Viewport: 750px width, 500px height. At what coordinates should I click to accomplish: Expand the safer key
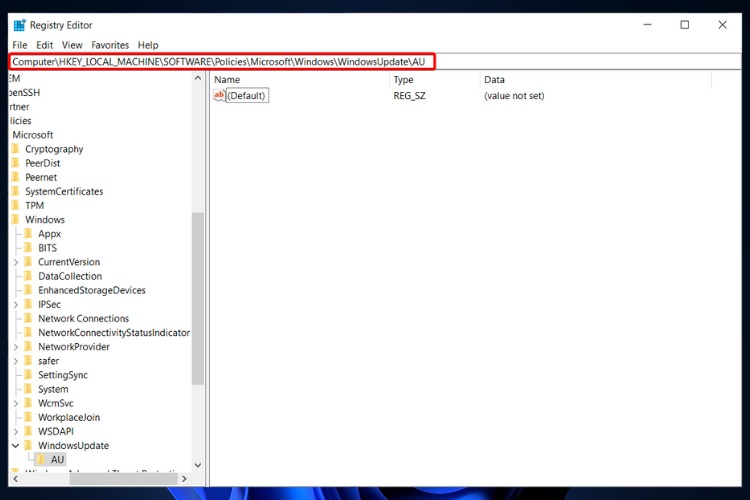(x=15, y=361)
